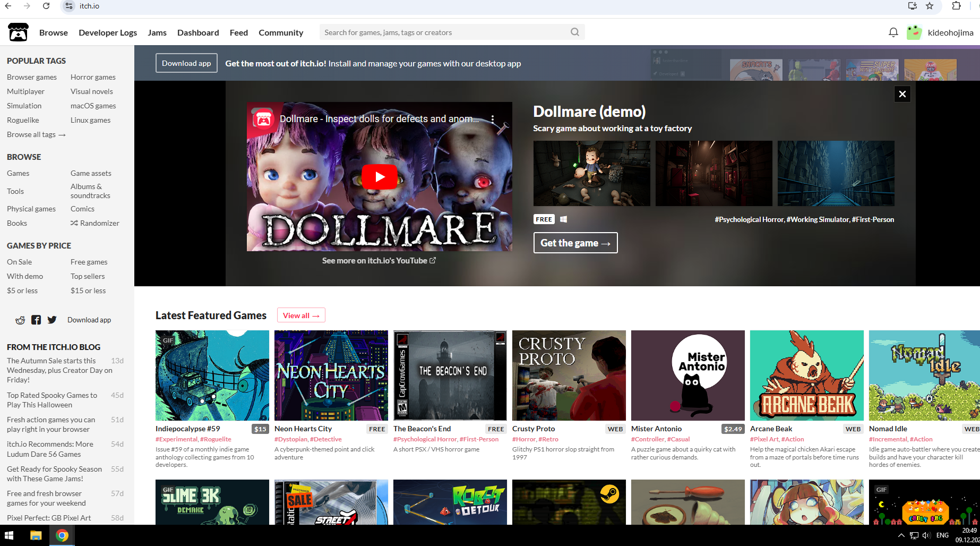Open the Browse menu
Screen dimensions: 980x546
(54, 32)
